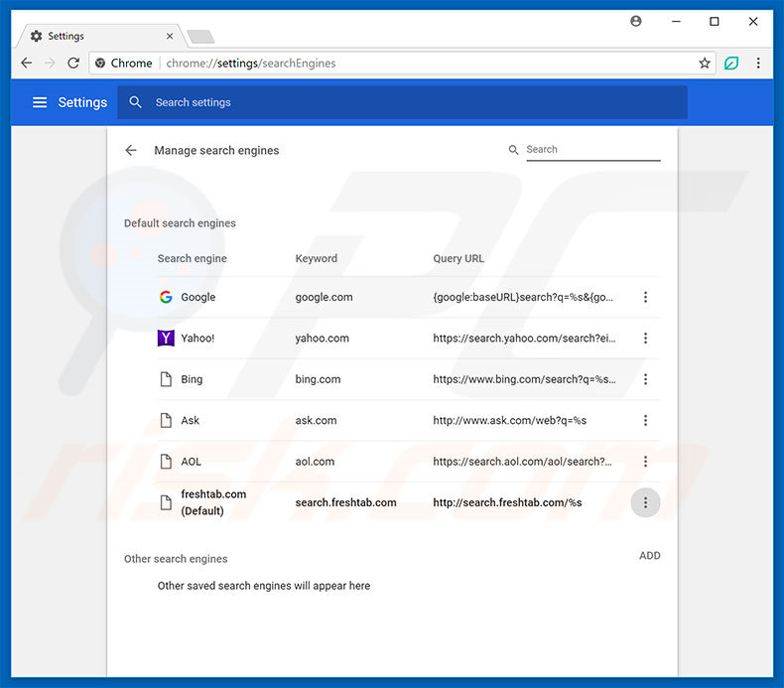Select the bing.com keyword cell
Viewport: 784px width, 688px height.
tap(318, 379)
